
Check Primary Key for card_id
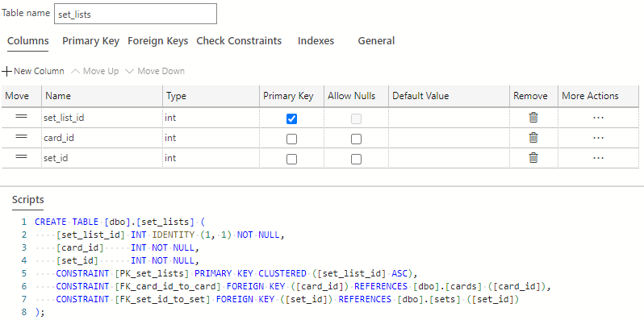(x=291, y=139)
